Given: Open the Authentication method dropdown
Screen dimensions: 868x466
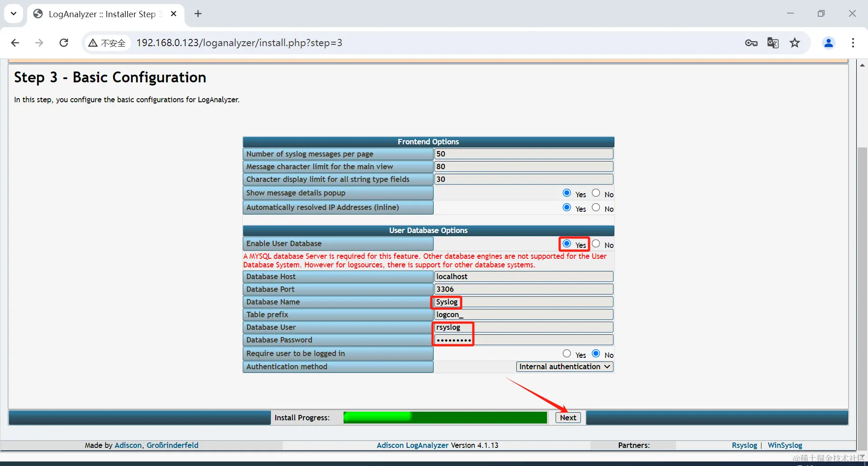Looking at the screenshot, I should 565,366.
